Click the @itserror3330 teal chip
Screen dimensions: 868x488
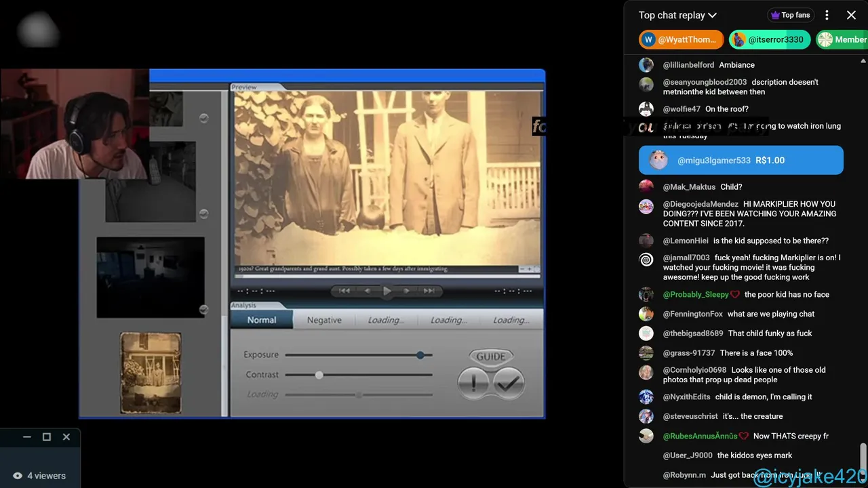[770, 39]
